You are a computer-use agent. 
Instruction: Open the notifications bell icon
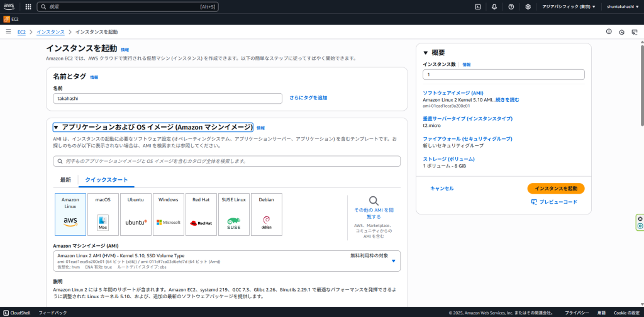pos(494,6)
